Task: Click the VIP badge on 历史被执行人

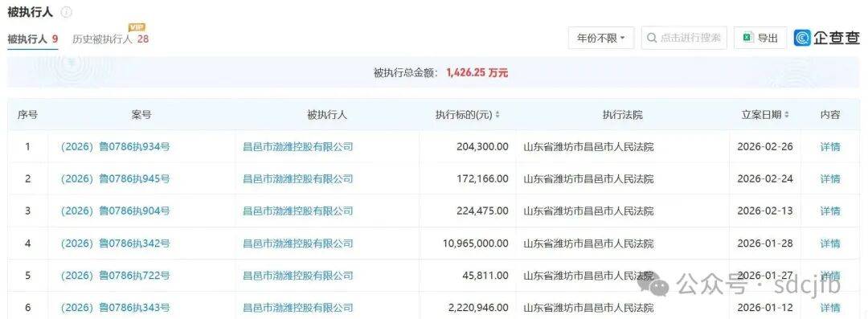Action: [137, 27]
